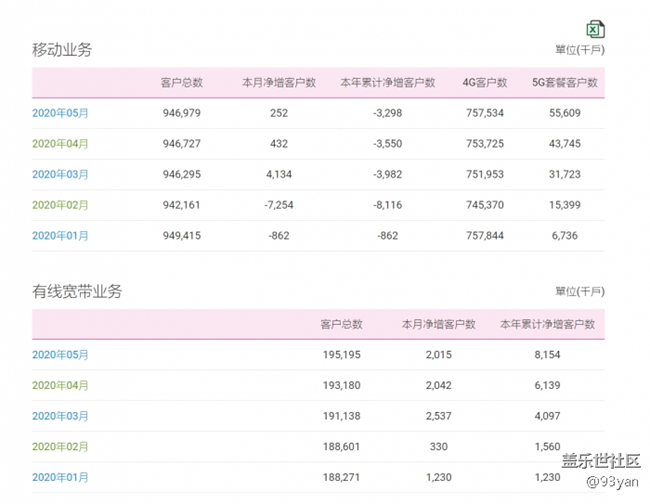Screen dimensions: 650x504
Task: Click the 4G客户数 column header
Action: [x=484, y=83]
